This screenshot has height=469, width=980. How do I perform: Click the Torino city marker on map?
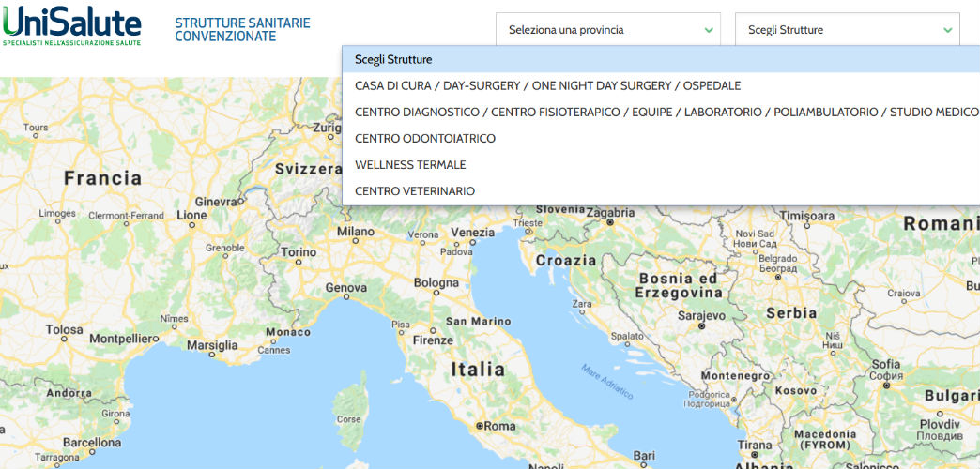point(299,263)
